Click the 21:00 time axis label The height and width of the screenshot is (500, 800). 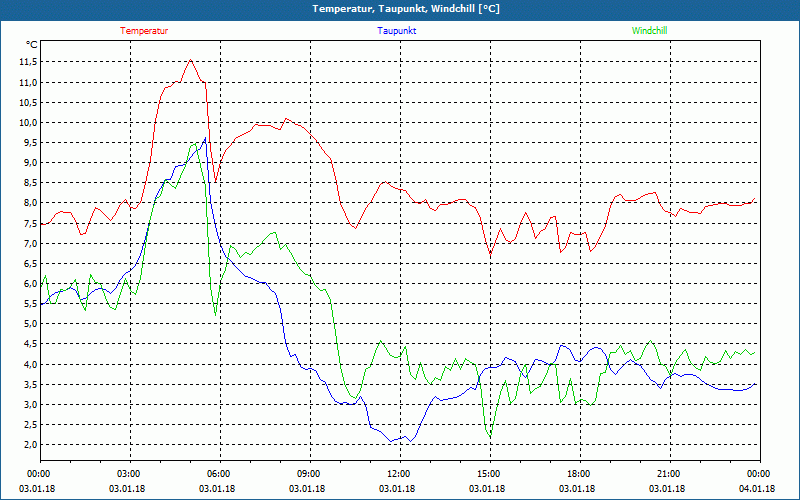tap(670, 474)
